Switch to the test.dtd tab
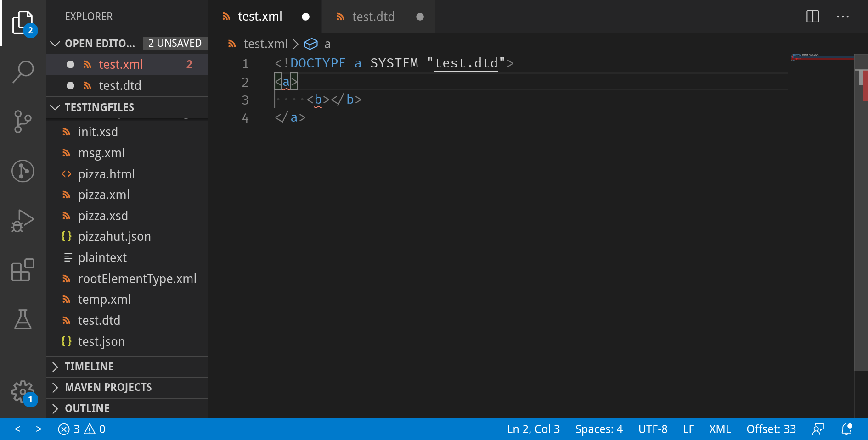The height and width of the screenshot is (440, 868). click(373, 17)
